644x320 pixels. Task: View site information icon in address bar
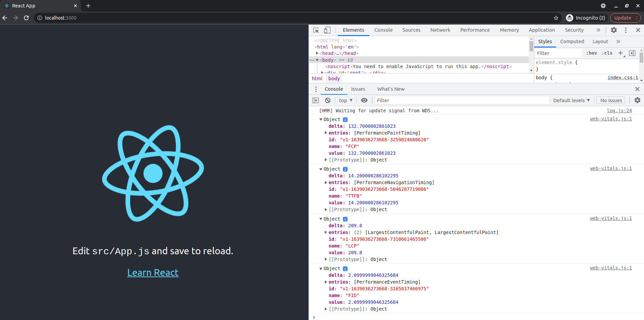tap(39, 18)
